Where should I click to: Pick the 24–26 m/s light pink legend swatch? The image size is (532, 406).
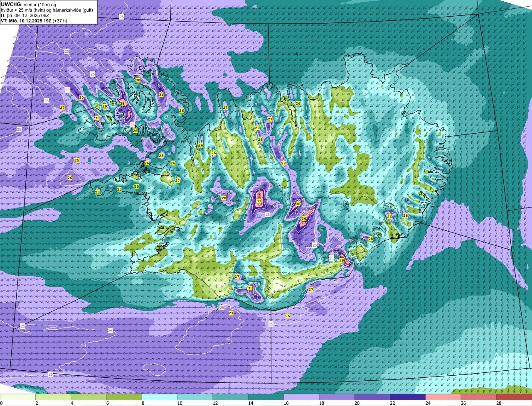pyautogui.click(x=443, y=397)
